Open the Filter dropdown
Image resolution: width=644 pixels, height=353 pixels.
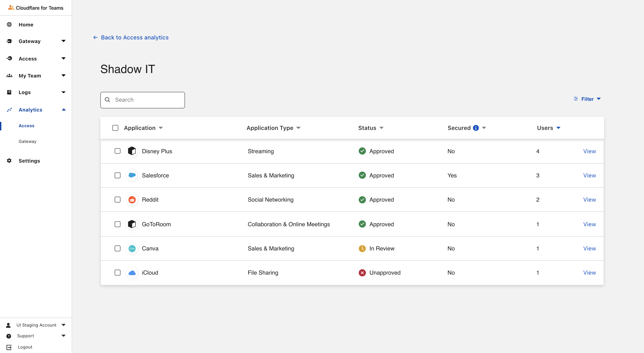587,99
